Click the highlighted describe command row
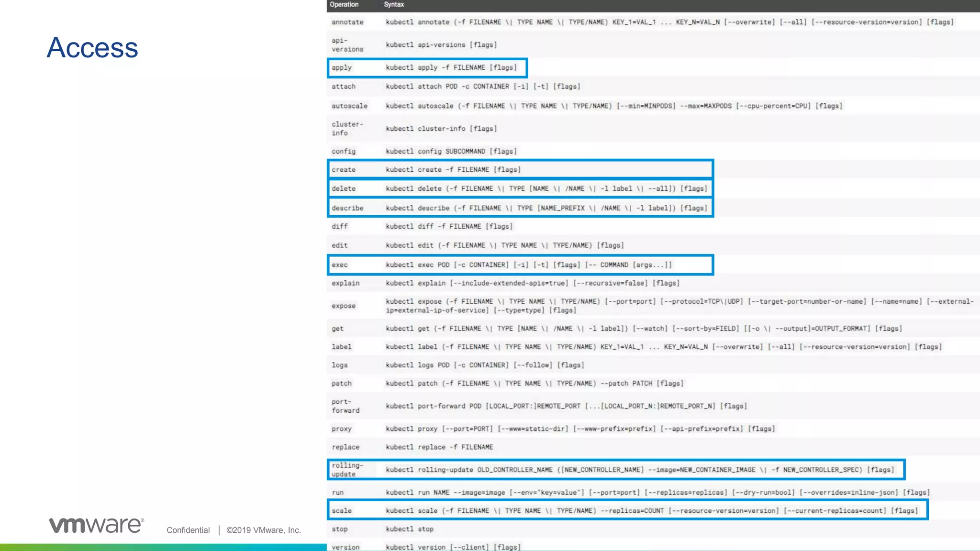This screenshot has width=980, height=551. tap(520, 208)
